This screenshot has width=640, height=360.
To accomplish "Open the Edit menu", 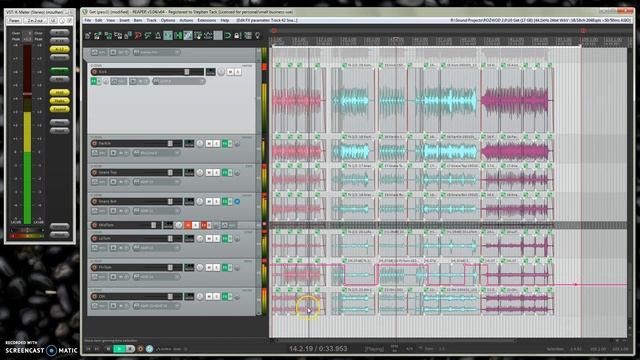I will (99, 20).
